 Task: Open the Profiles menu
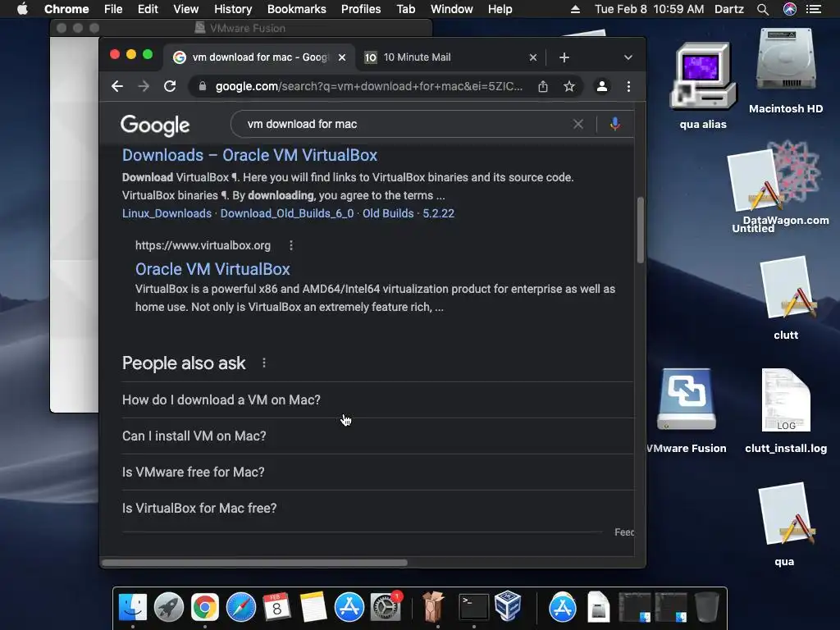coord(361,9)
